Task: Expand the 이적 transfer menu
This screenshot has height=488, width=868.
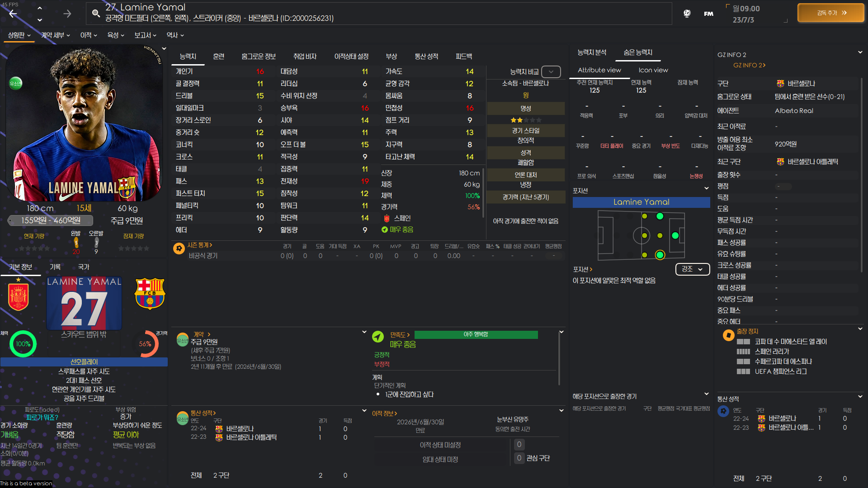Action: pyautogui.click(x=89, y=35)
